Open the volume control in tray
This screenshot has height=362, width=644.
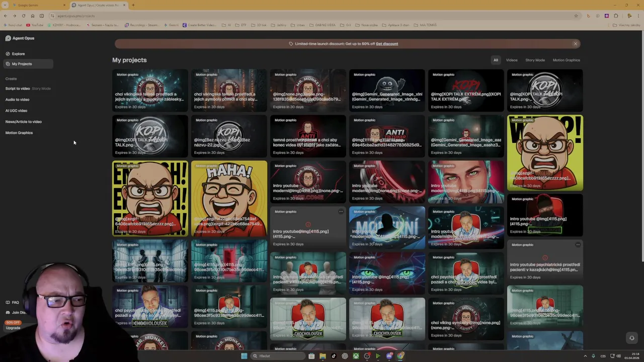click(x=618, y=356)
